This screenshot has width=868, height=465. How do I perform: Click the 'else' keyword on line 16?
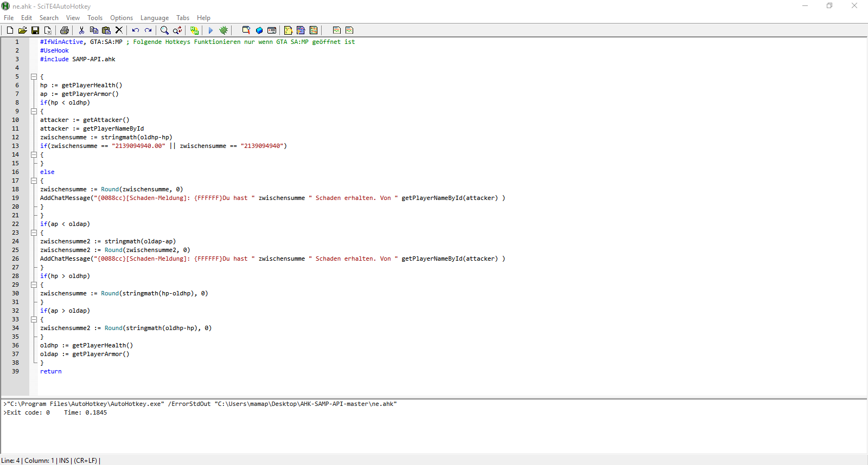(x=47, y=172)
